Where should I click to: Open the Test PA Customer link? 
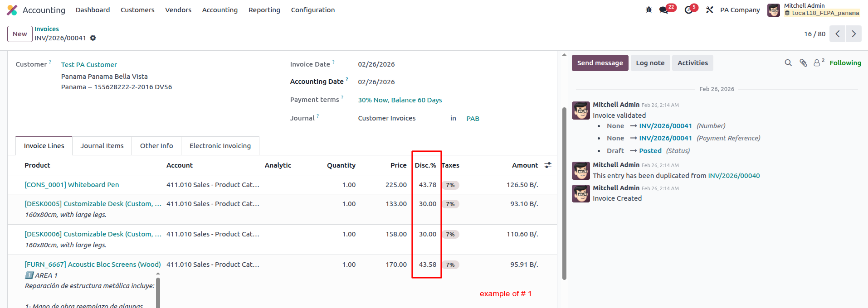(89, 65)
